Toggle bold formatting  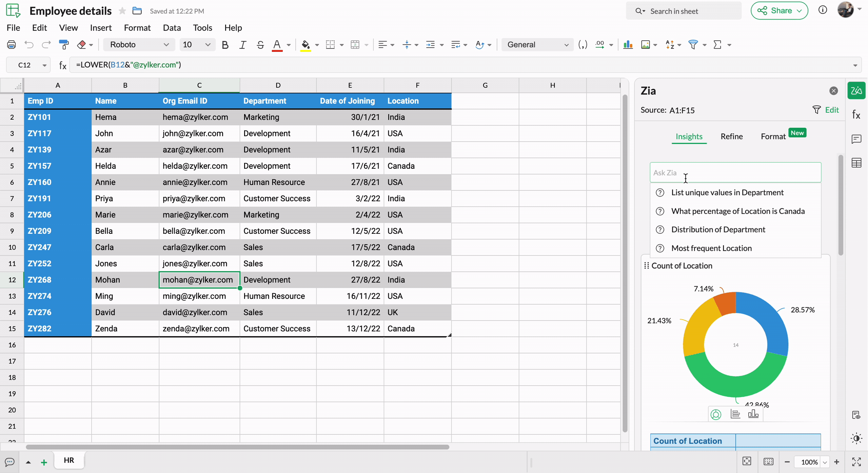pos(225,45)
